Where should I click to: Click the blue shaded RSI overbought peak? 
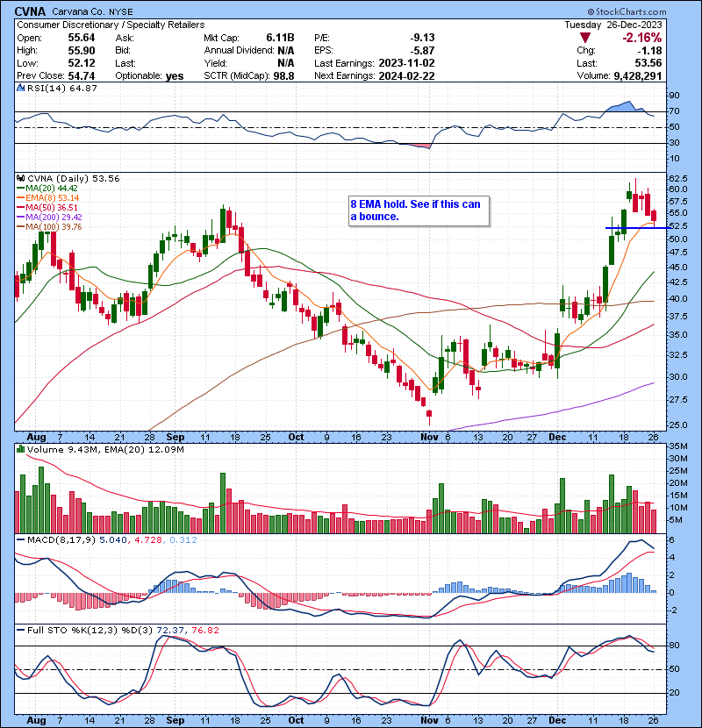click(623, 106)
